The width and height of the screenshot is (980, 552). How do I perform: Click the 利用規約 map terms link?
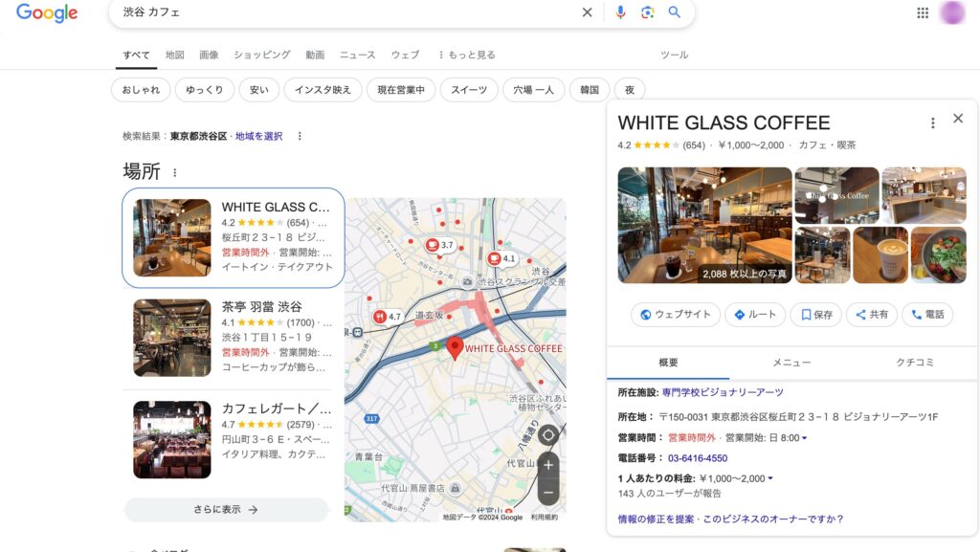pyautogui.click(x=545, y=517)
